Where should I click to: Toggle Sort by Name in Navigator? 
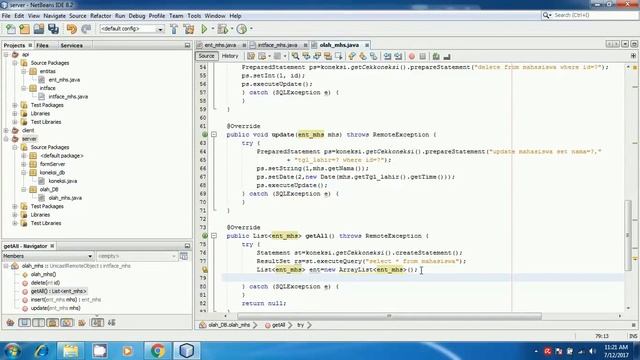pyautogui.click(x=97, y=322)
